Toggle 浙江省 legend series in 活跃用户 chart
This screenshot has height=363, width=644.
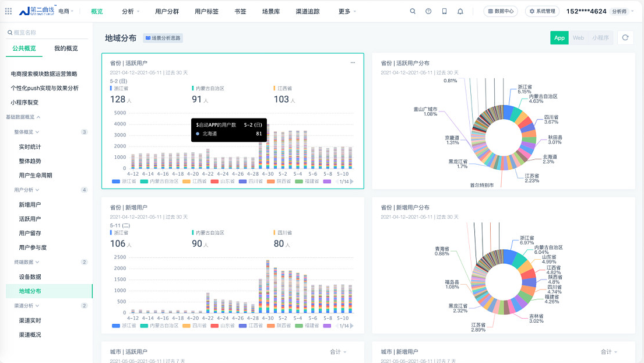123,182
